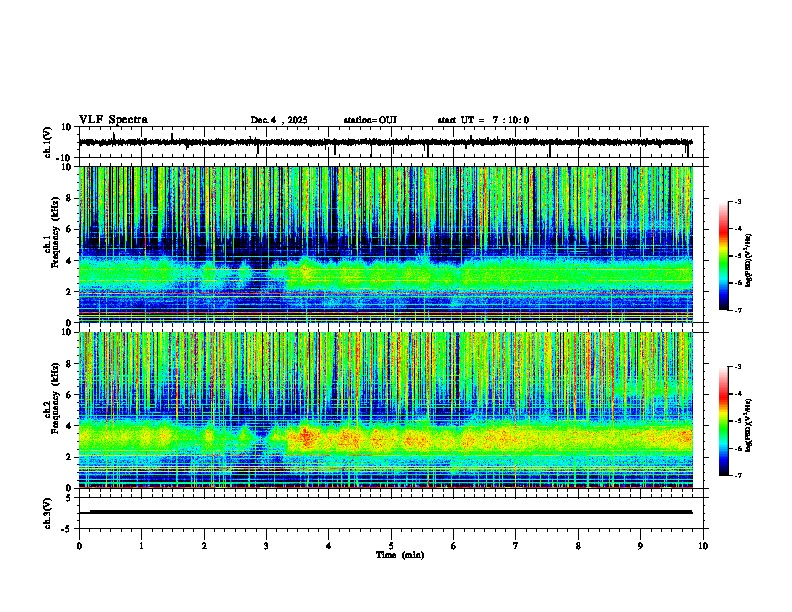Select the "Time (min)" x-axis label
The width and height of the screenshot is (792, 612).
400,555
